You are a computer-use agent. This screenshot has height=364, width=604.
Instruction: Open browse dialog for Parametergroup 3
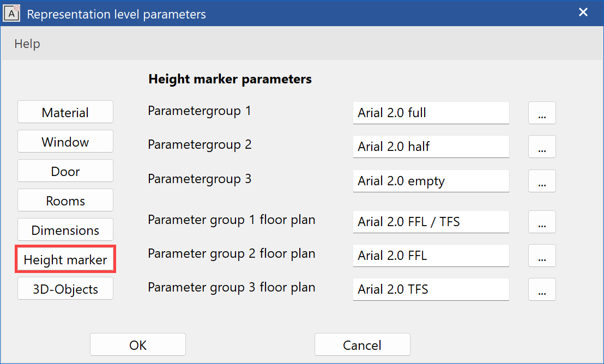(x=542, y=180)
